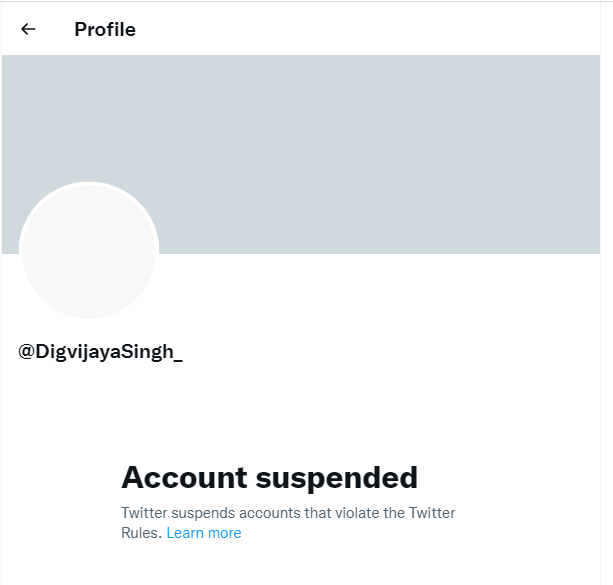Screen dimensions: 613x585
Task: Click the blank circular profile avatar
Action: 89,251
